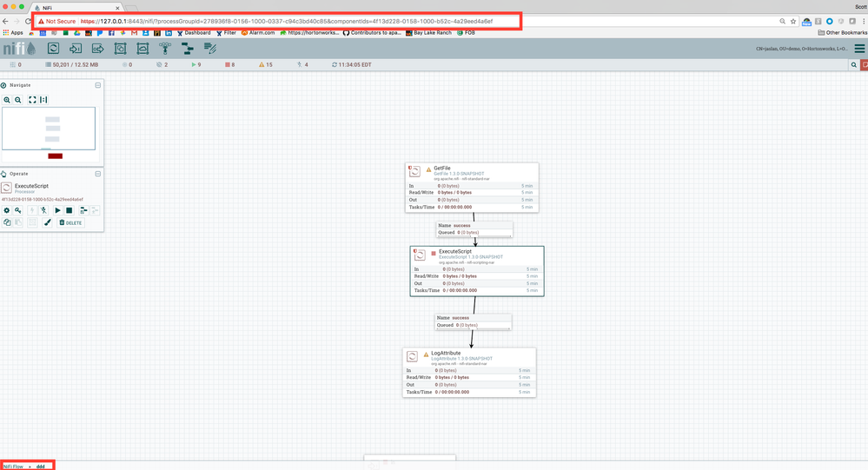Open the NiFi global hamburger menu

[859, 49]
